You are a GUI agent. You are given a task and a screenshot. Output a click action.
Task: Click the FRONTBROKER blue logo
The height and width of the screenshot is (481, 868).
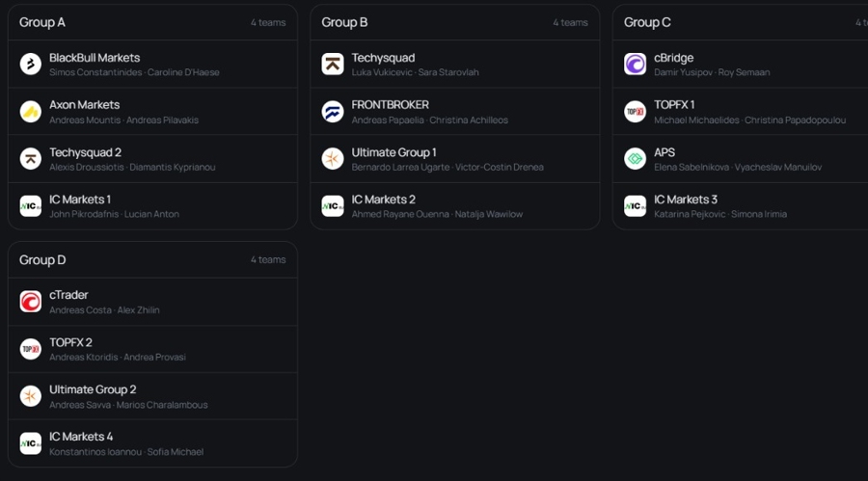[333, 111]
